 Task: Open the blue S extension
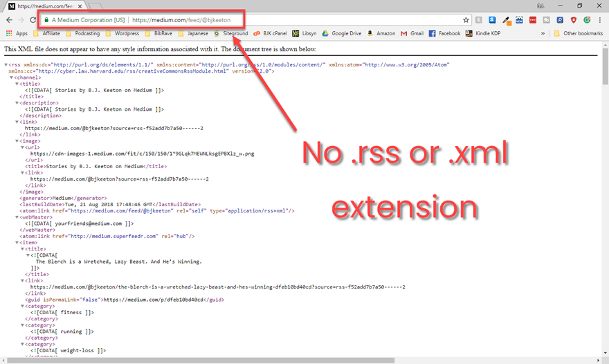click(x=492, y=20)
